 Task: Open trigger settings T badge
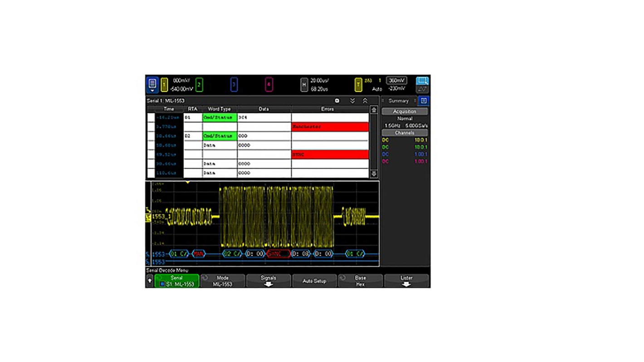(x=358, y=84)
